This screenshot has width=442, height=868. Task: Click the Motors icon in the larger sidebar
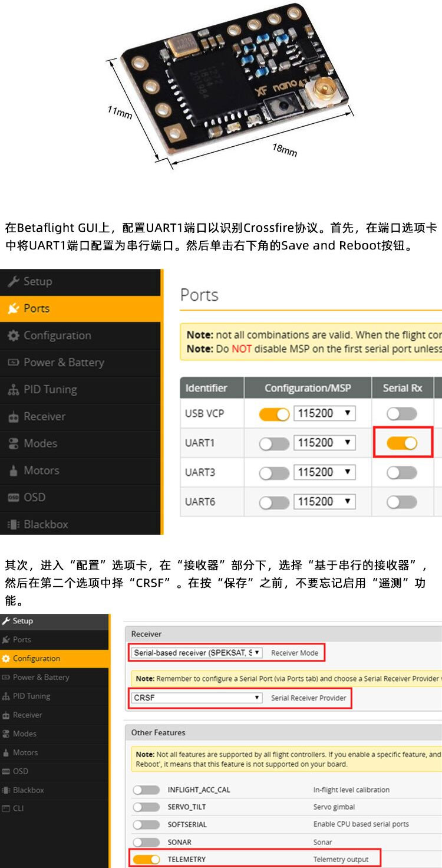(x=13, y=471)
